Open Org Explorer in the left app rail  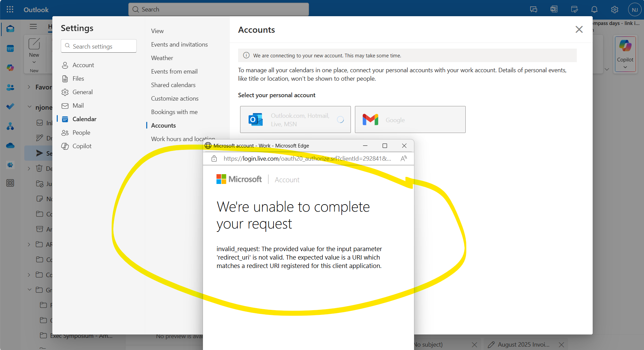pos(10,126)
